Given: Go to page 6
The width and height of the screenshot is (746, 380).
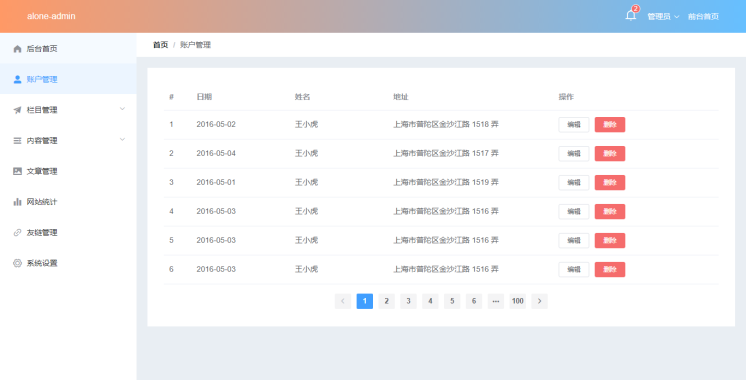Looking at the screenshot, I should (x=474, y=301).
